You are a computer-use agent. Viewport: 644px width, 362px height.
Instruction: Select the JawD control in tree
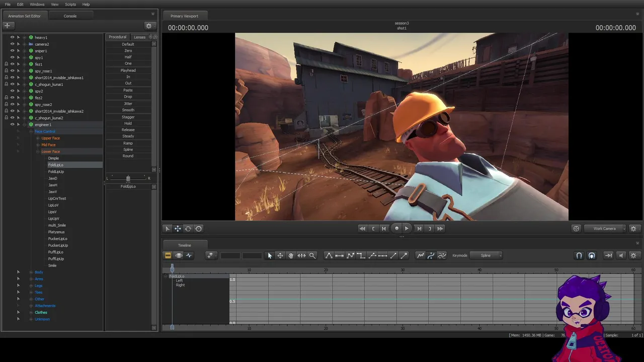(x=53, y=178)
